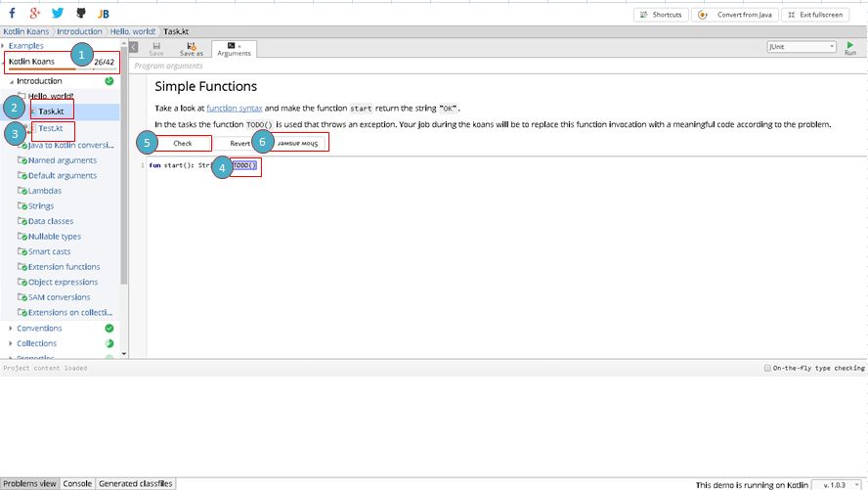Run the program with green arrow
This screenshot has height=490, width=868.
click(x=849, y=47)
